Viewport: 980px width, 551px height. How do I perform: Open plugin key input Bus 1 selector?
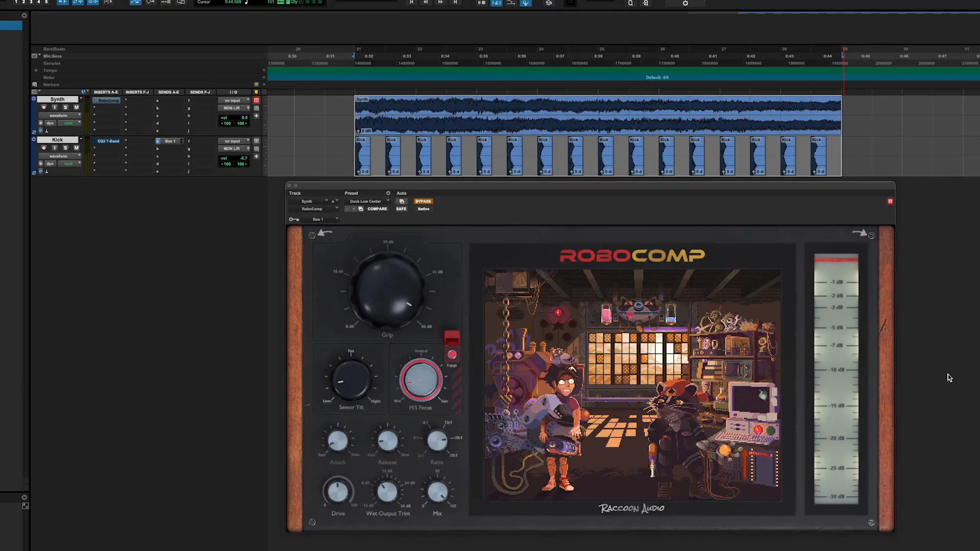[321, 219]
